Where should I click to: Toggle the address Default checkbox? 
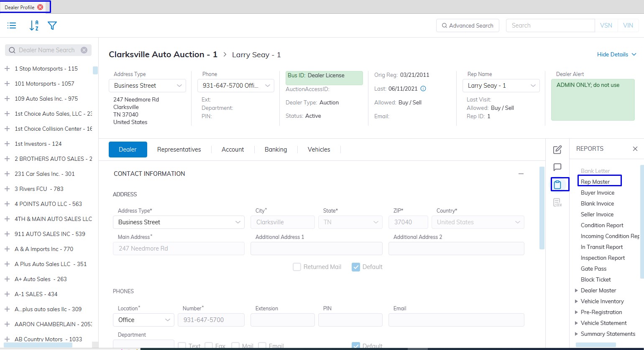tap(356, 267)
